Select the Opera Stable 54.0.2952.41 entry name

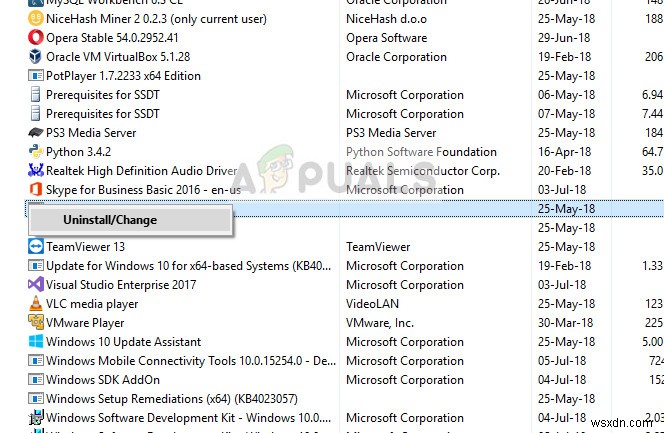(112, 38)
